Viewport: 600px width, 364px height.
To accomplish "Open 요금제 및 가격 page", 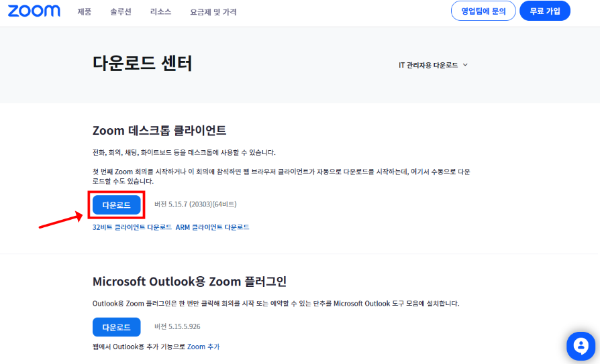I will tap(213, 12).
